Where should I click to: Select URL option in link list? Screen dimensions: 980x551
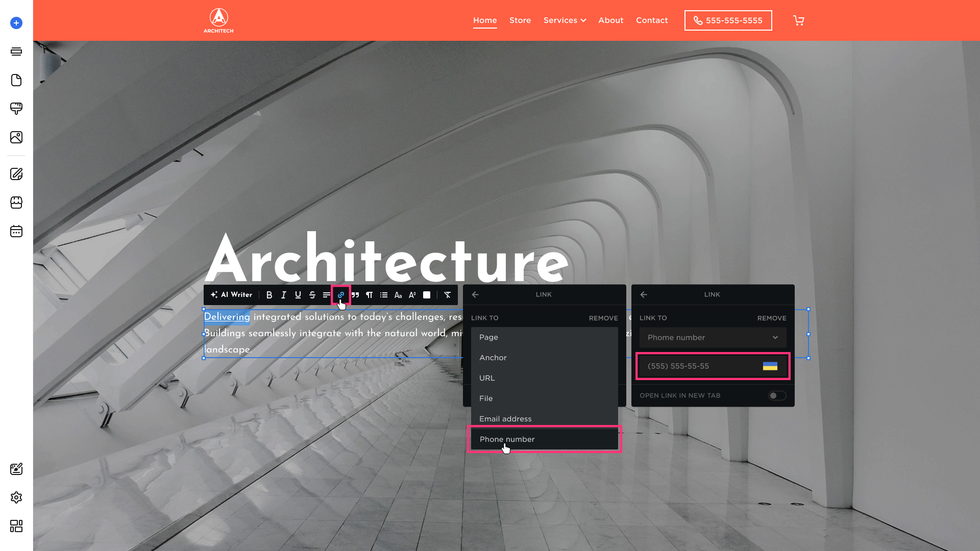pyautogui.click(x=487, y=378)
